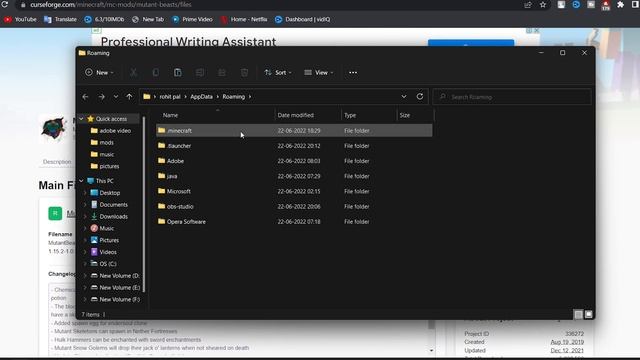Image resolution: width=640 pixels, height=360 pixels.
Task: Sort by the Name column header
Action: pos(170,115)
